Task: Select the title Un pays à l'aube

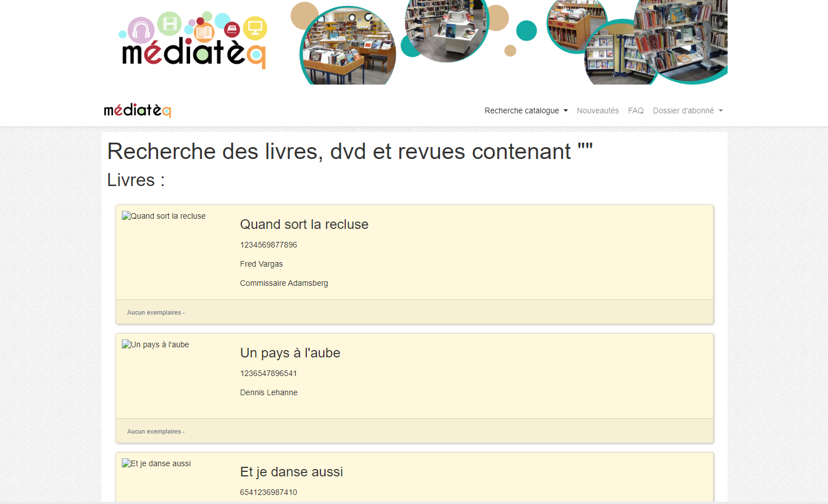Action: [x=290, y=353]
